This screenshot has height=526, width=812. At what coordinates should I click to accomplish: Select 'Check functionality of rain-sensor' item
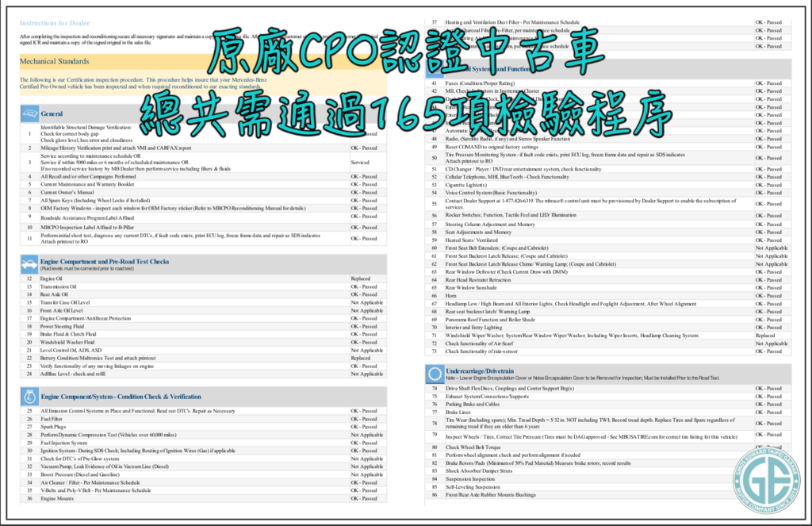tap(481, 351)
